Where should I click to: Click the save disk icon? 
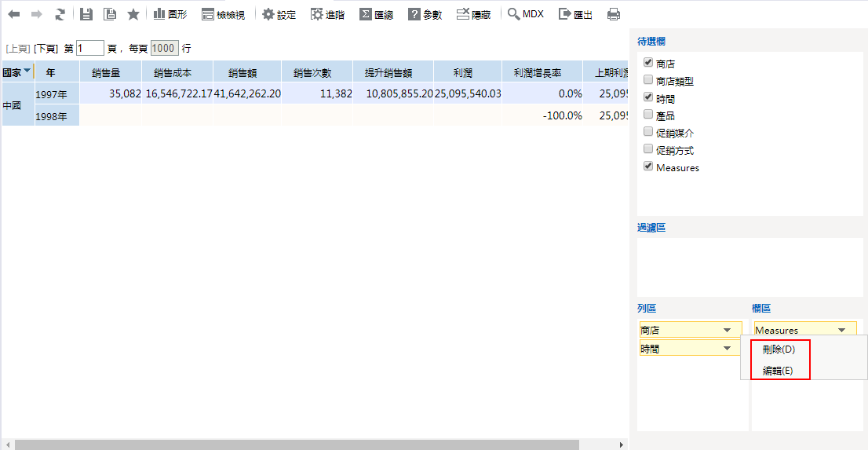click(x=86, y=14)
